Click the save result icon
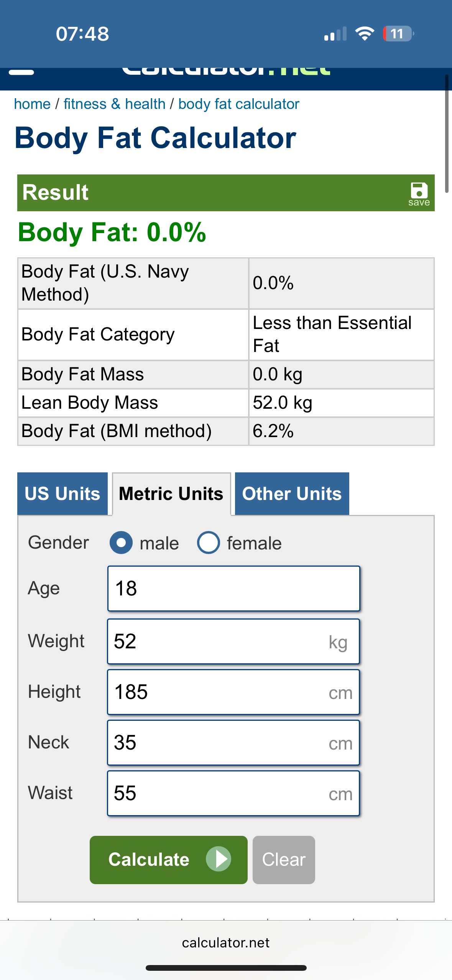452x980 pixels. [x=419, y=194]
